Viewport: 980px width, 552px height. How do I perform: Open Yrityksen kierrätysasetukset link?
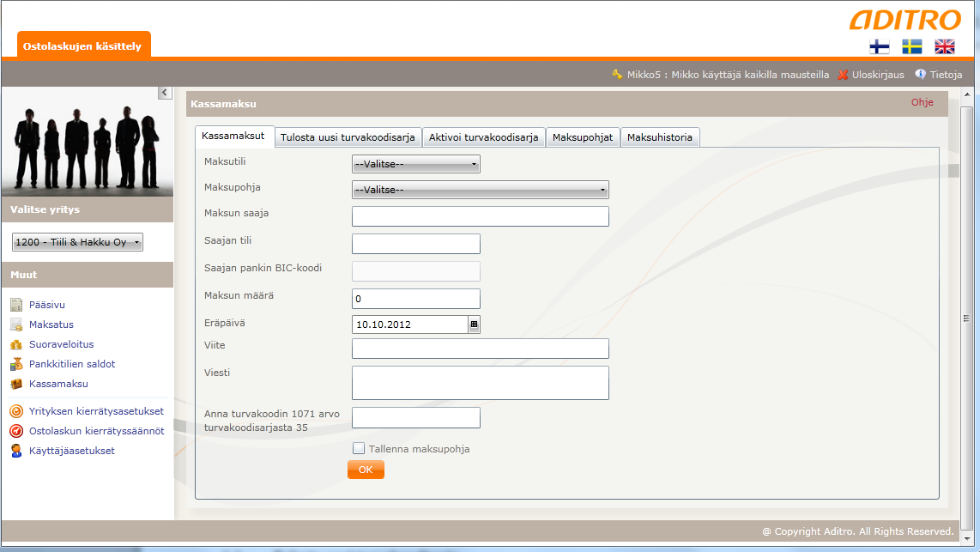[x=96, y=411]
